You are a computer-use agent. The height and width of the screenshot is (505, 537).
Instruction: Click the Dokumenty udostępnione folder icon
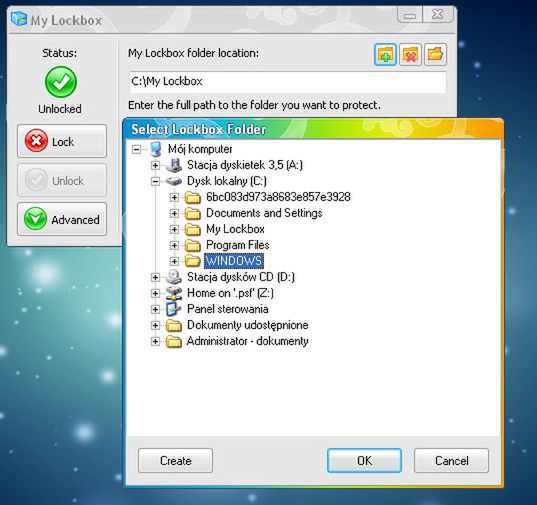[x=174, y=325]
